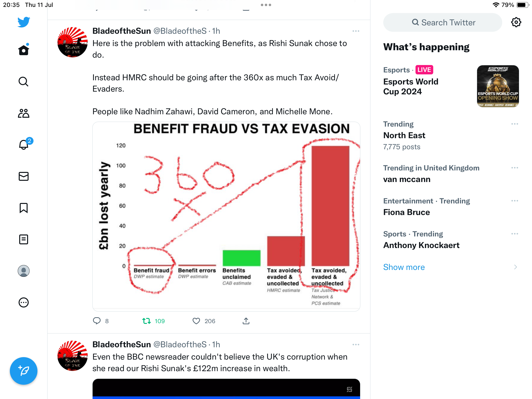This screenshot has width=532, height=399.
Task: Open the Communities icon in sidebar
Action: [24, 113]
